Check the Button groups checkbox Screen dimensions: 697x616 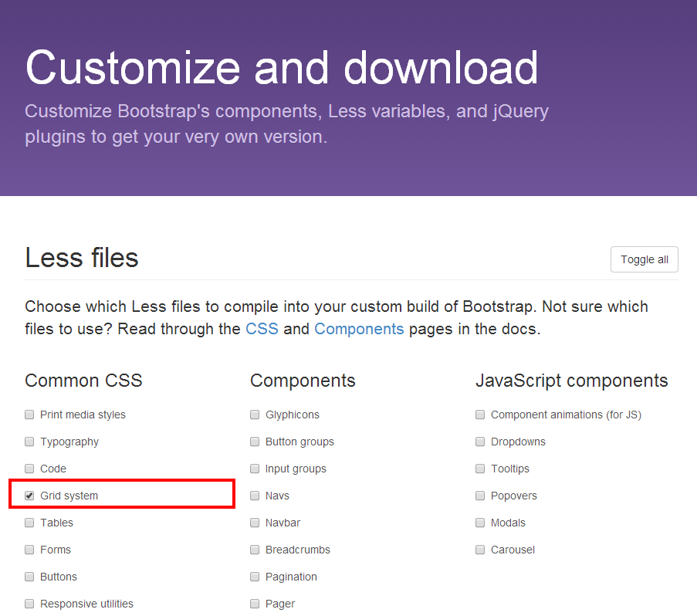tap(255, 442)
